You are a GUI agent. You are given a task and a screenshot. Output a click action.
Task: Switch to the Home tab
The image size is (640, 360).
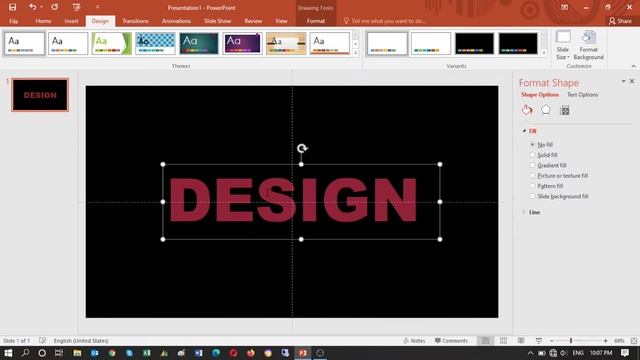click(43, 21)
